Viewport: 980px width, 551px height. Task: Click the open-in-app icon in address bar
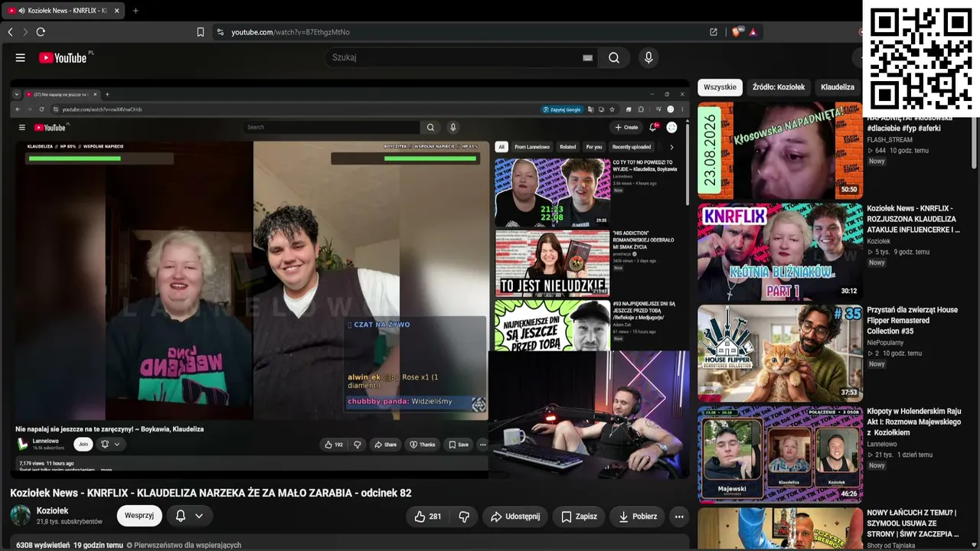pos(714,32)
